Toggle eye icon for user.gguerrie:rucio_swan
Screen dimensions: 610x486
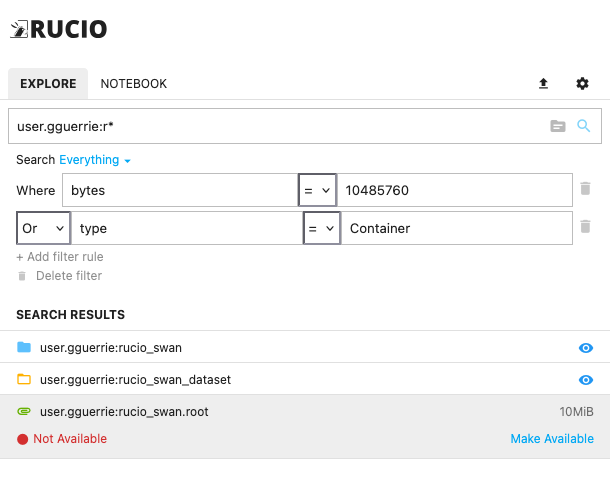(586, 348)
